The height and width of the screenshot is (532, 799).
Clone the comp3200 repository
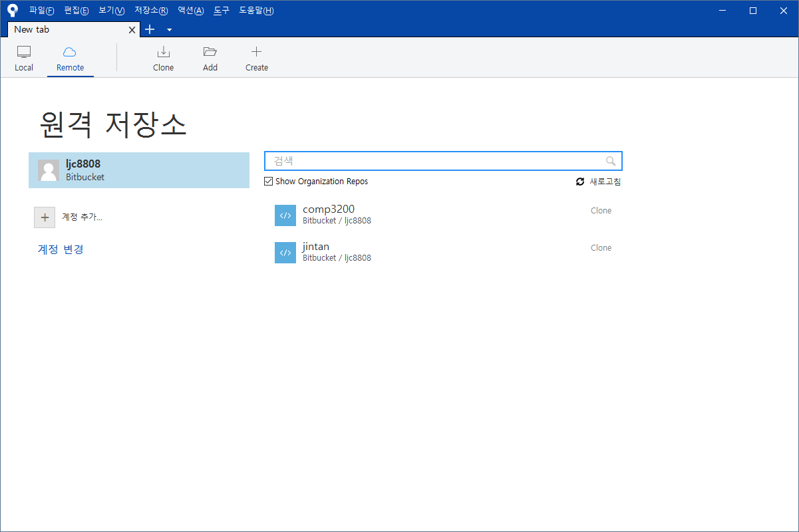tap(601, 211)
